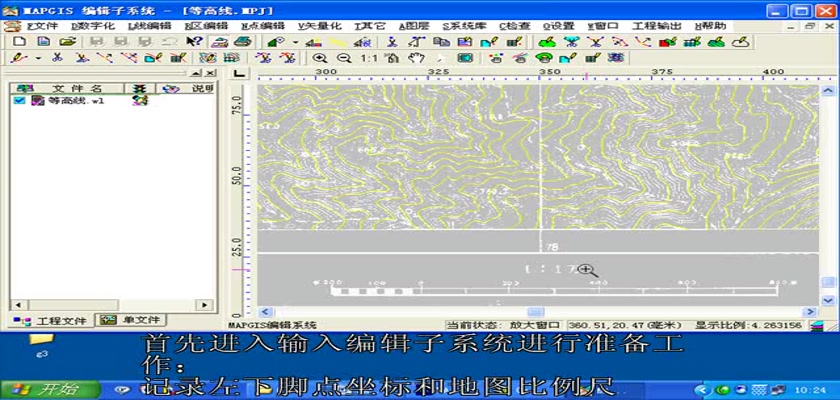Click the map horizontal scrollbar left arrow

point(266,311)
